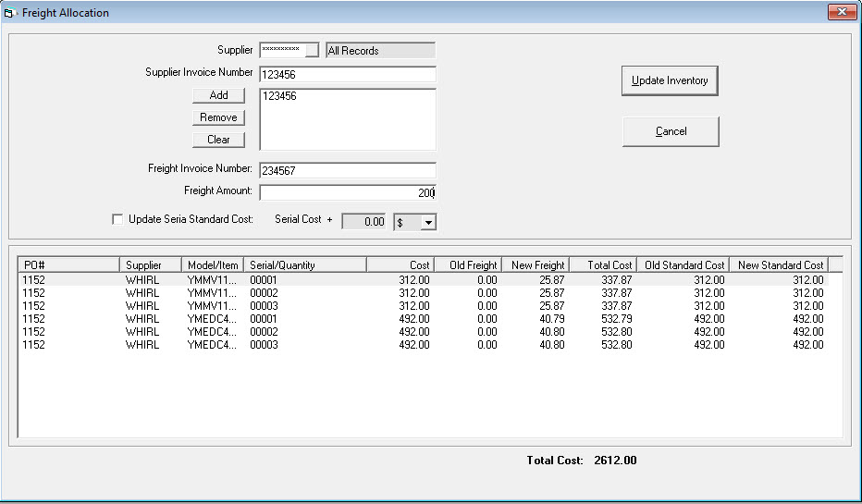Viewport: 862px width, 504px height.
Task: Click the New Freight column header
Action: (536, 265)
